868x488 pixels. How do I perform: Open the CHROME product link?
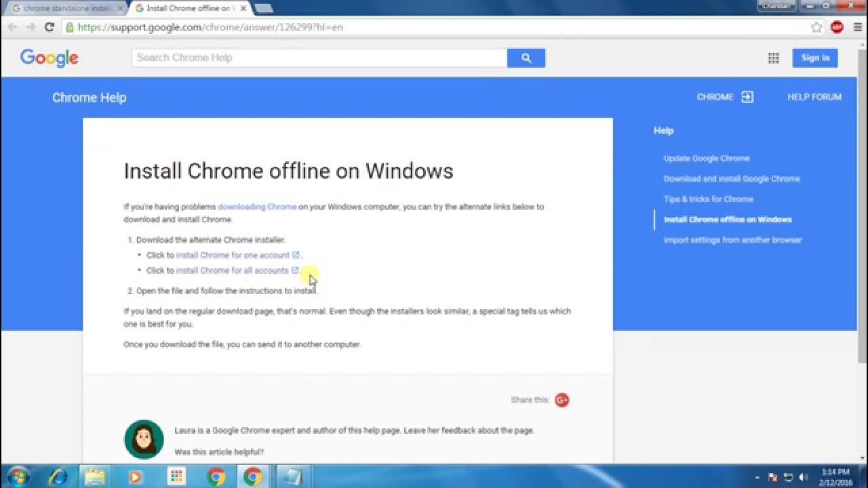point(715,97)
